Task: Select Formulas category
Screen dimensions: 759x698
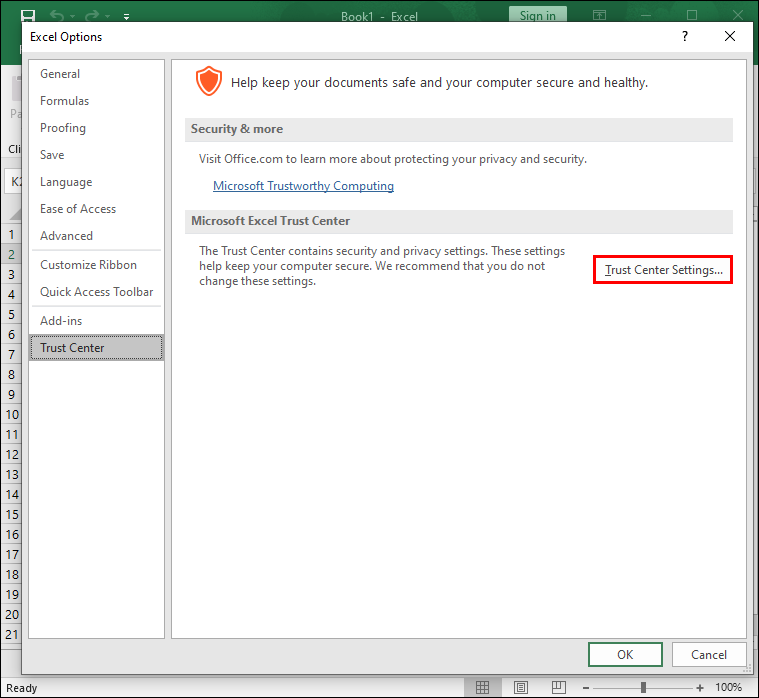Action: pos(96,101)
